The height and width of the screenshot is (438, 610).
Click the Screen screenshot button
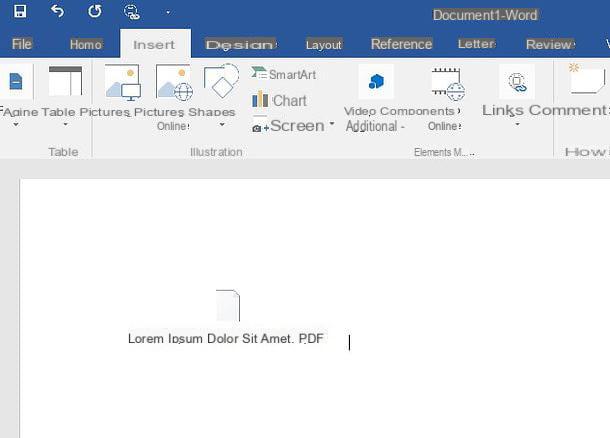point(288,126)
